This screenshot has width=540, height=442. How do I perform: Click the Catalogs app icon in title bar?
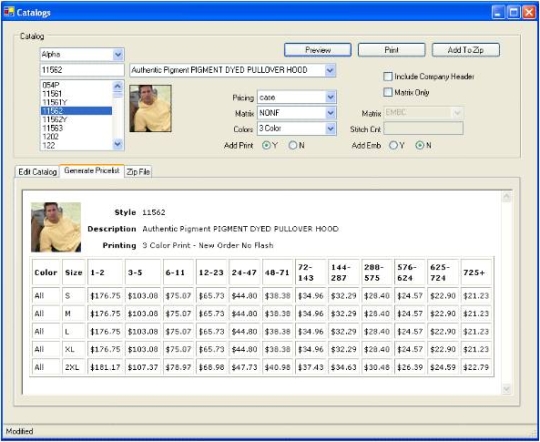(9, 12)
